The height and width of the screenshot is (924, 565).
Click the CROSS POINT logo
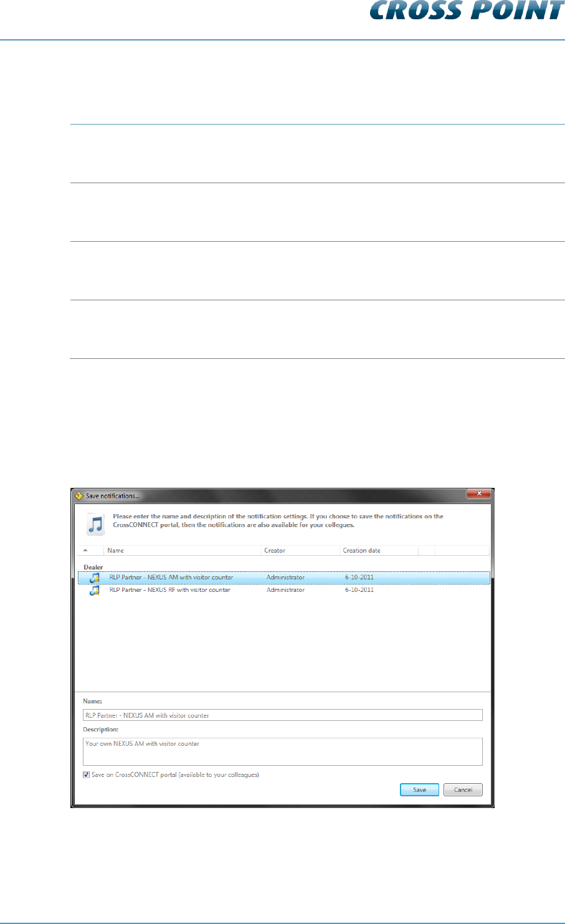click(x=467, y=10)
